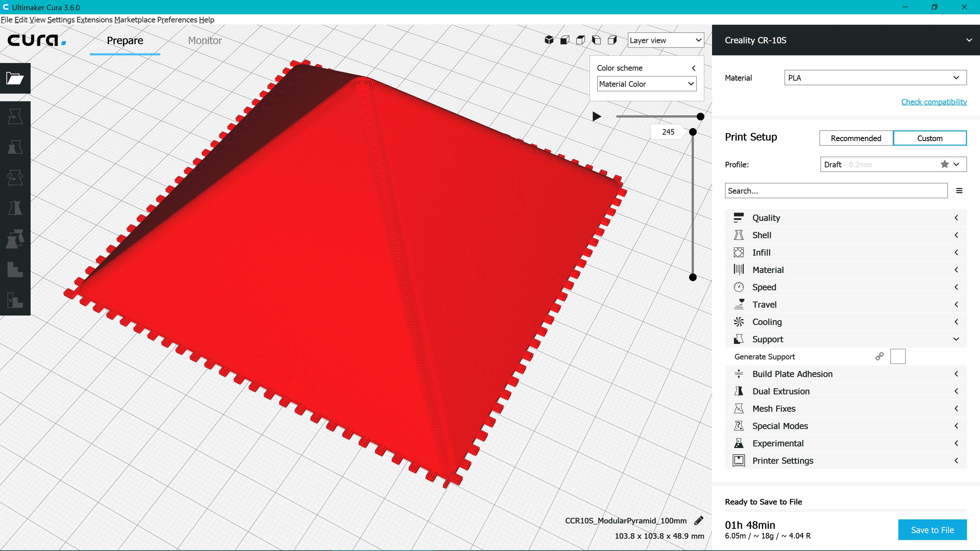
Task: Select the Move tool in left toolbar
Action: coord(15,116)
